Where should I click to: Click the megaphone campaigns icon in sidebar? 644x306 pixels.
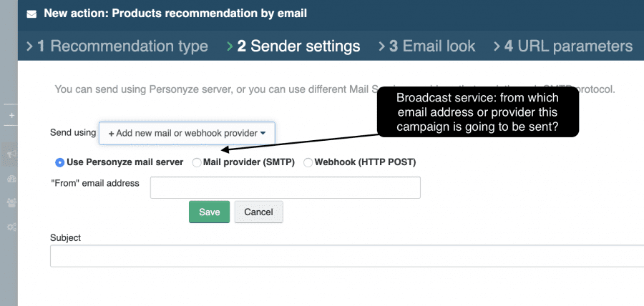coord(11,154)
